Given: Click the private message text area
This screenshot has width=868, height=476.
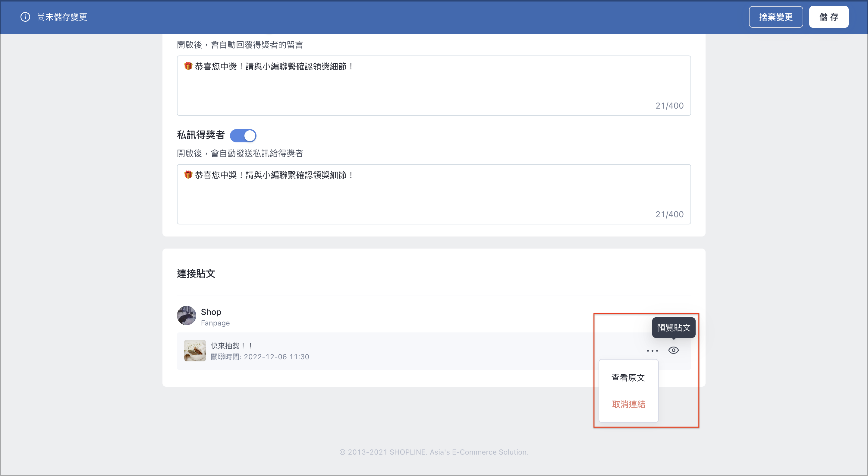Looking at the screenshot, I should [434, 194].
